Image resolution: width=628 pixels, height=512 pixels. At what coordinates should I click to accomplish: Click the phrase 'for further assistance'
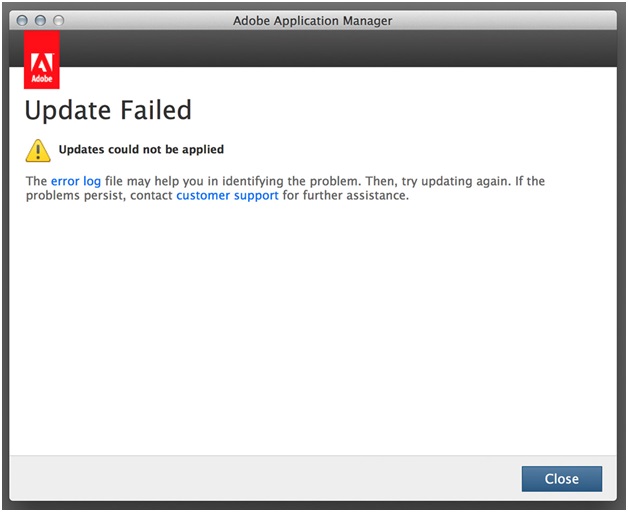tap(345, 196)
